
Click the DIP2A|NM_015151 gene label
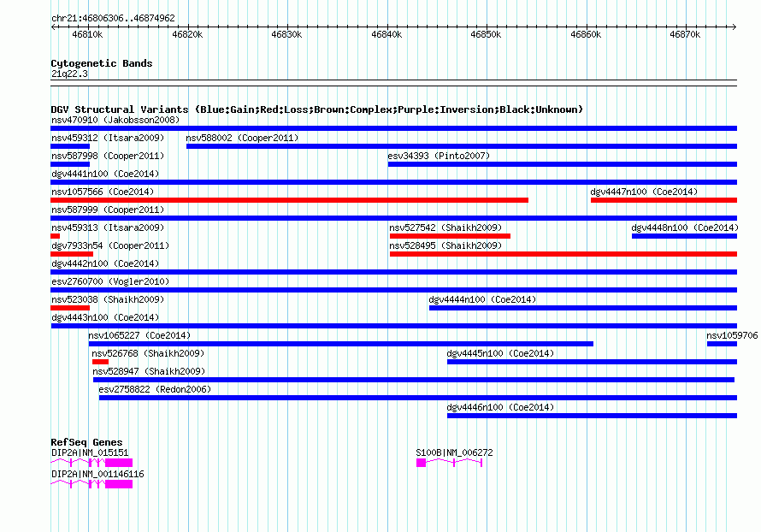[x=90, y=452]
